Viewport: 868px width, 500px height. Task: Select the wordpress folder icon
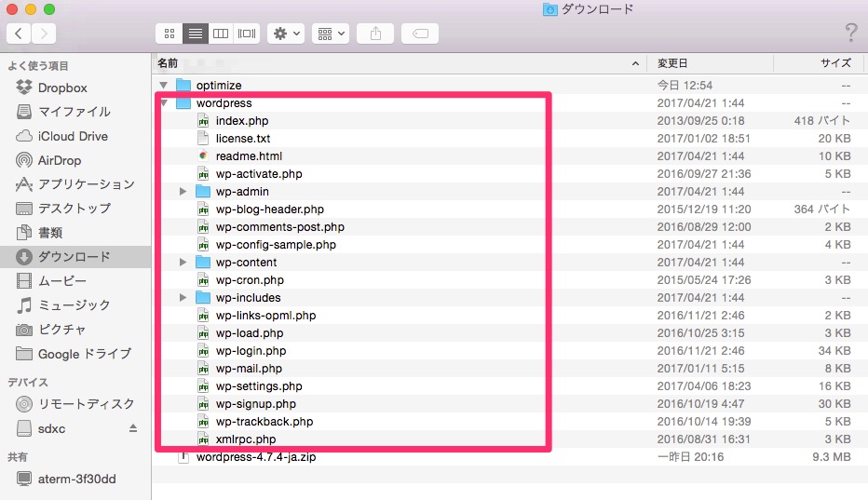tap(183, 103)
